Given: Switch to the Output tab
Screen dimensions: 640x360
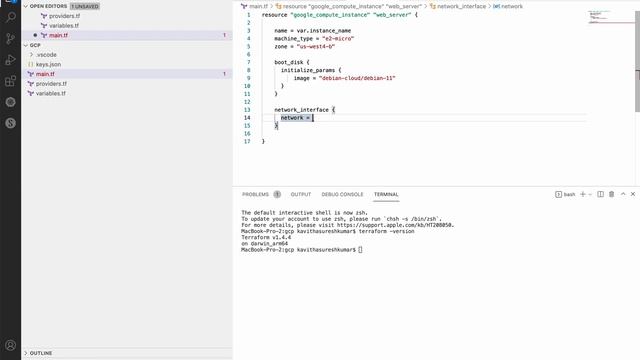Looking at the screenshot, I should point(301,194).
